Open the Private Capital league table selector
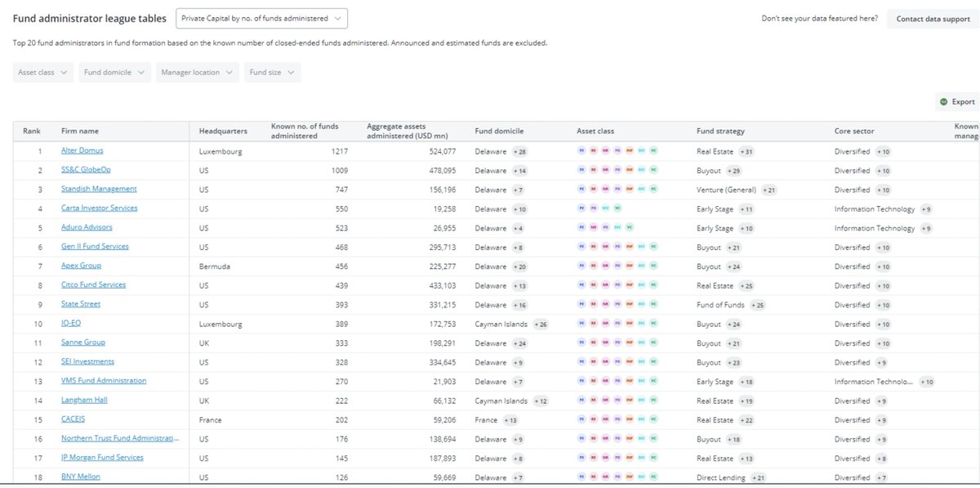Viewport: 980px width, 488px height. pyautogui.click(x=261, y=18)
